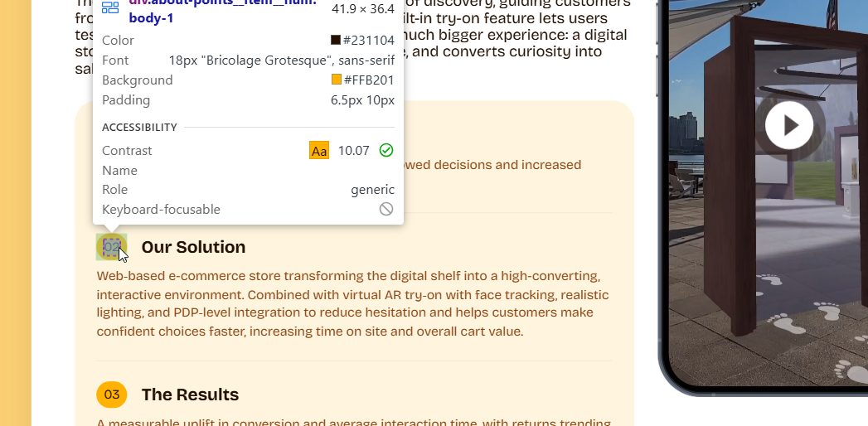Image resolution: width=868 pixels, height=426 pixels.
Task: Click the orange #FFB201 background swatch
Action: tap(336, 80)
